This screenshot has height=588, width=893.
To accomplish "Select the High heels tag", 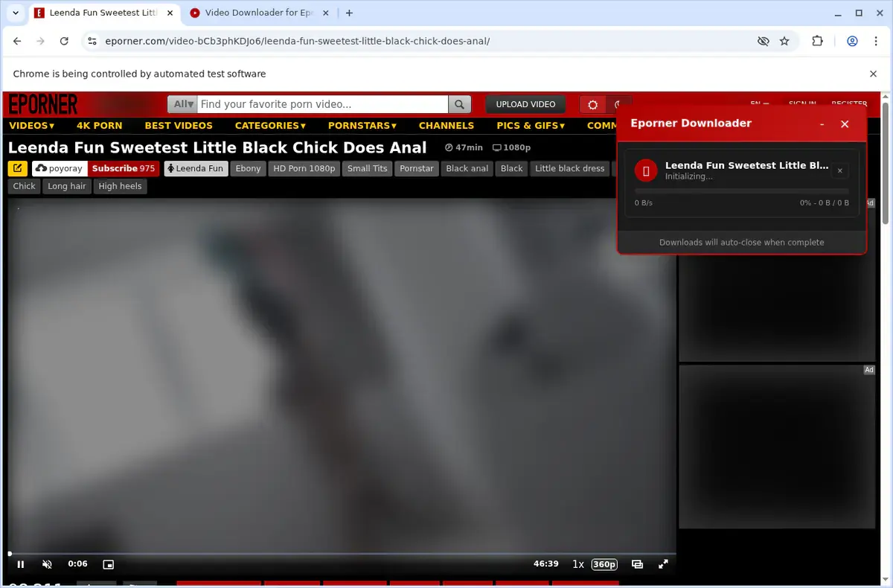I will (120, 186).
